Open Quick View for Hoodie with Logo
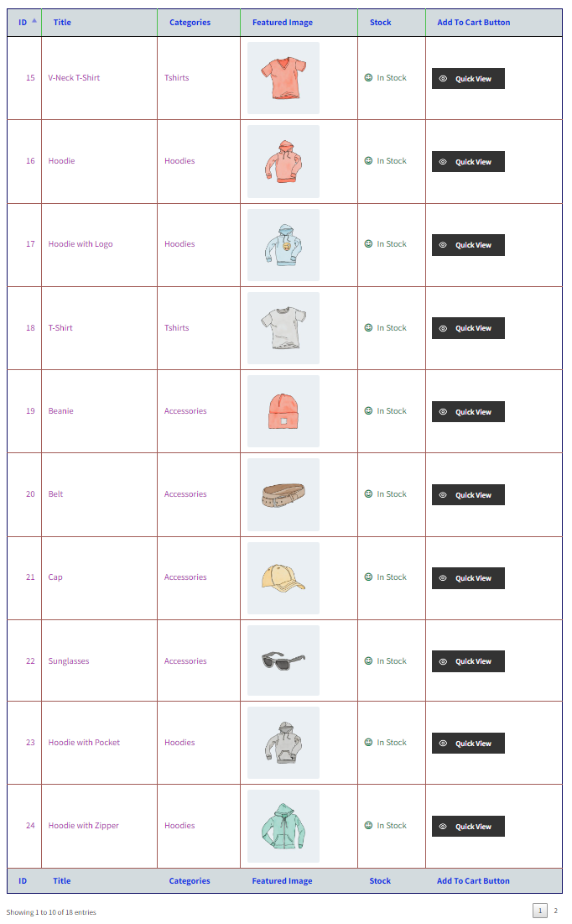The image size is (572, 924). pyautogui.click(x=468, y=245)
